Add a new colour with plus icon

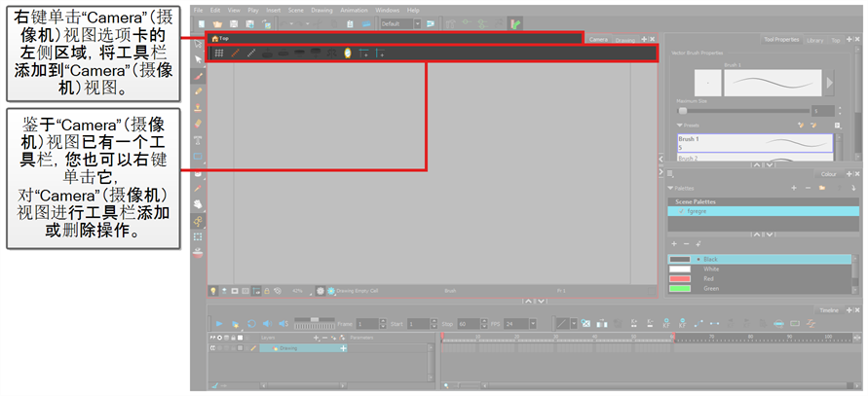[675, 243]
